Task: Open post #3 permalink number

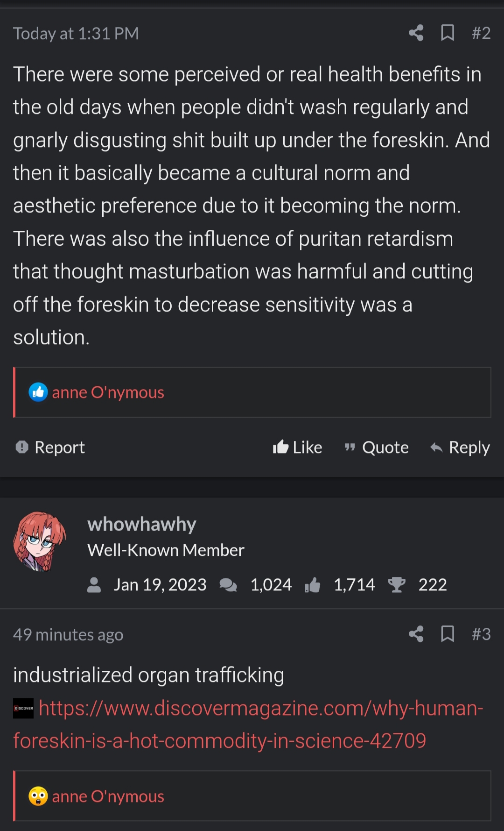Action: 481,634
